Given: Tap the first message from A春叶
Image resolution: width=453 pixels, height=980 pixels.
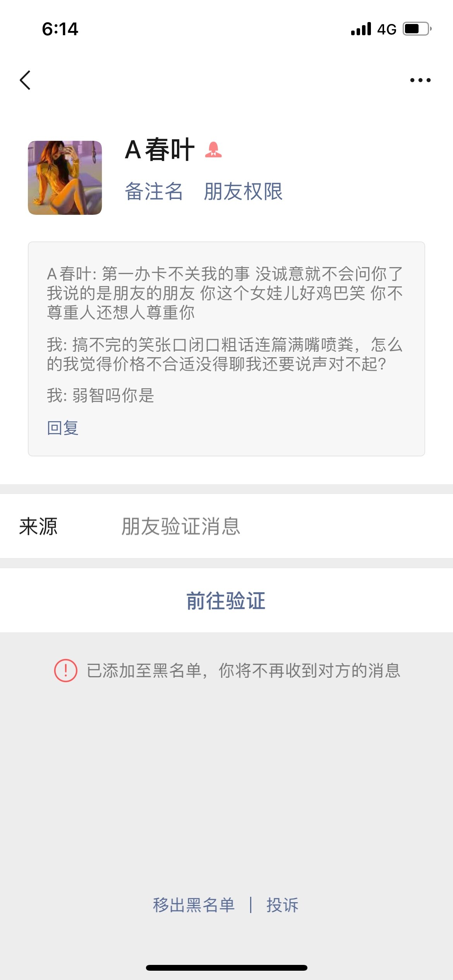Looking at the screenshot, I should pyautogui.click(x=225, y=293).
